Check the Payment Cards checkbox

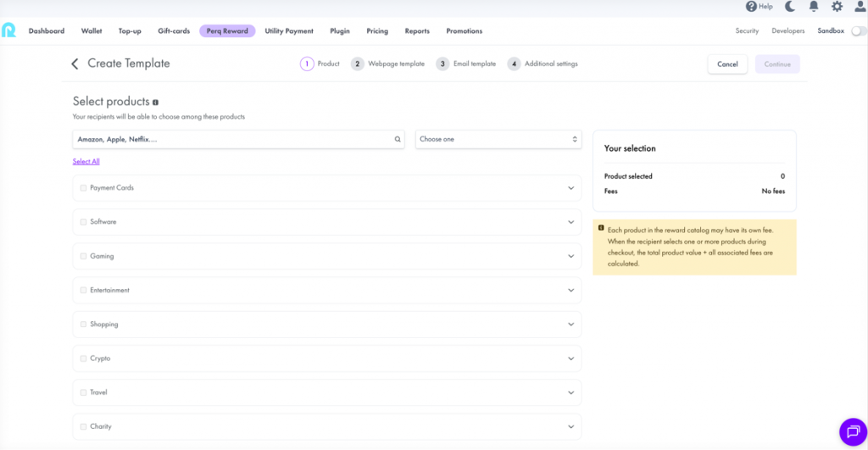coord(83,188)
